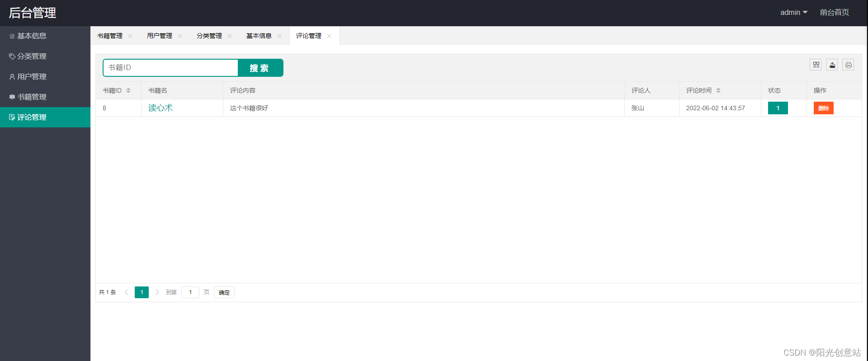Expand the admin dropdown menu
This screenshot has width=868, height=361.
pos(794,13)
